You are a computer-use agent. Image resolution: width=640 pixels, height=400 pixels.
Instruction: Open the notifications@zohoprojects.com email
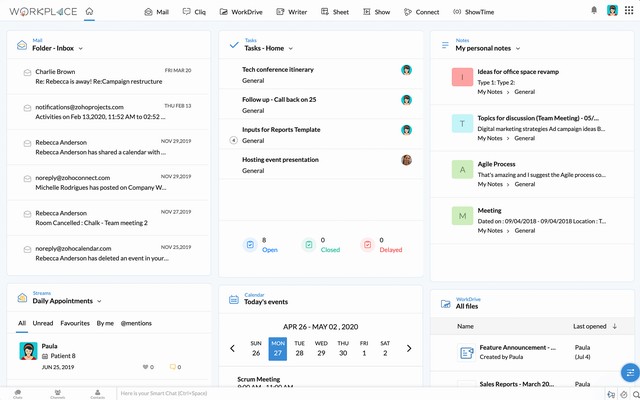pyautogui.click(x=109, y=112)
